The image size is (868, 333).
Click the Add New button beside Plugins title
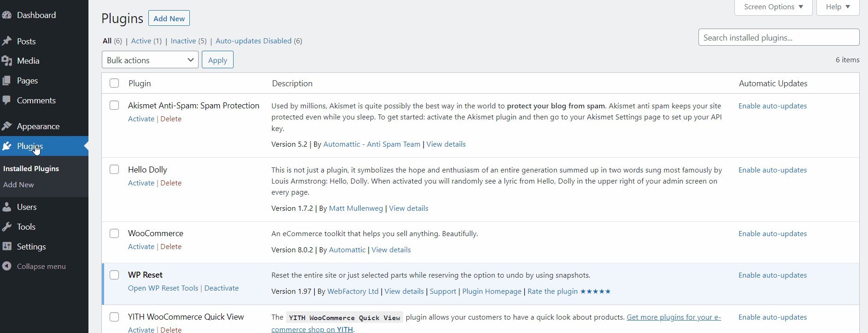pos(169,18)
